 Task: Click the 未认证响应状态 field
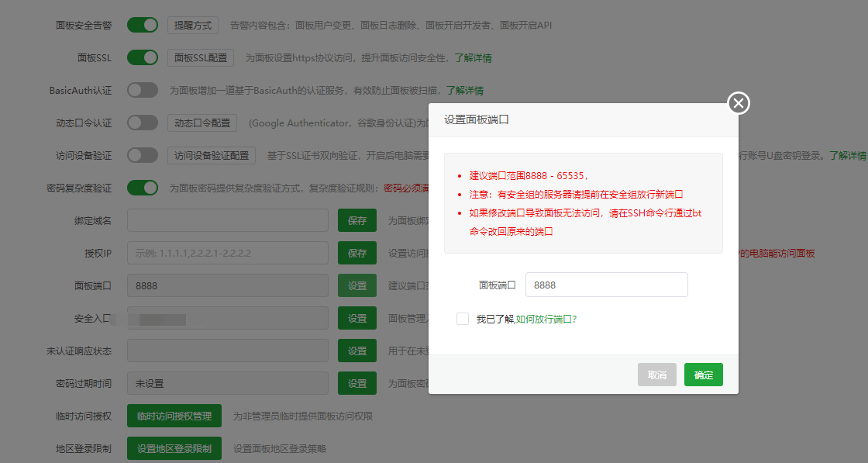coord(228,351)
